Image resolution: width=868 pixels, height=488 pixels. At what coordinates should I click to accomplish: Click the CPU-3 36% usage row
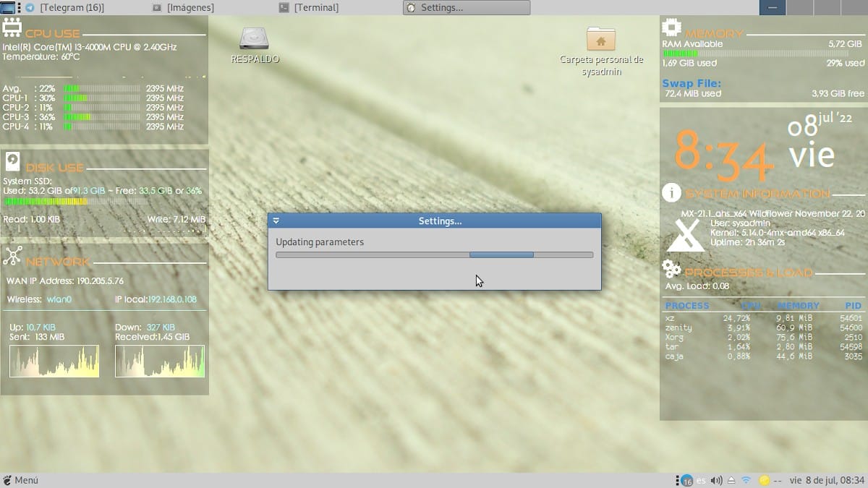93,117
